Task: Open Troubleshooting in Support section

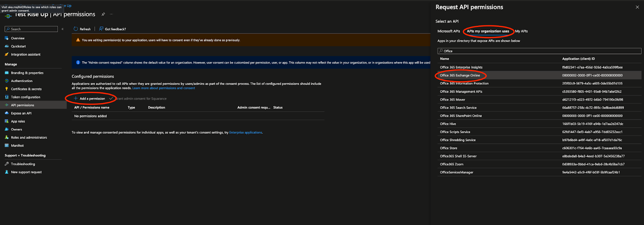Action: pos(23,164)
